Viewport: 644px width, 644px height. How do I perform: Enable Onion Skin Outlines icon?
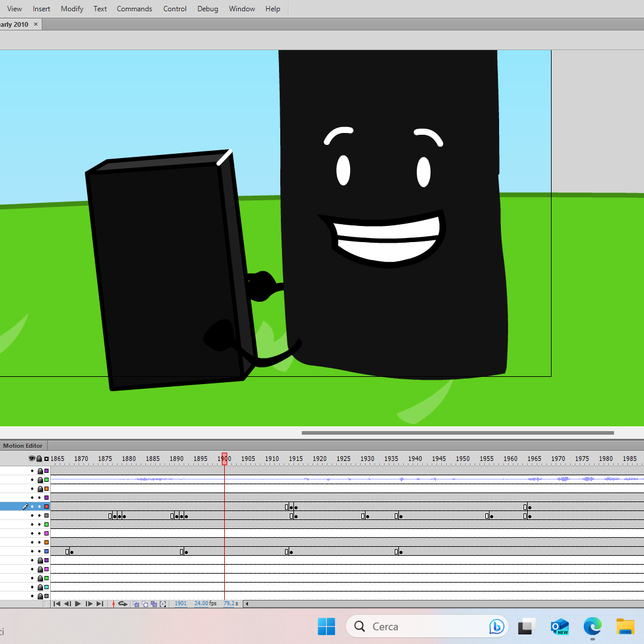pyautogui.click(x=145, y=603)
